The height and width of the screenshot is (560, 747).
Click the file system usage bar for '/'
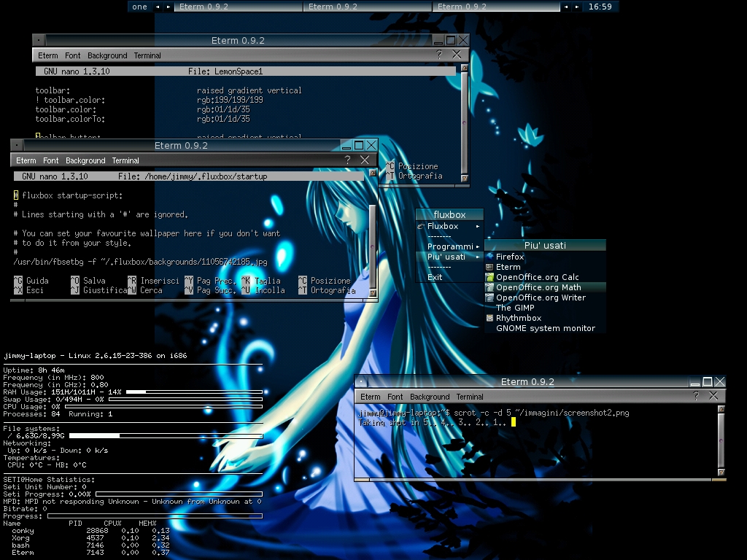(166, 436)
